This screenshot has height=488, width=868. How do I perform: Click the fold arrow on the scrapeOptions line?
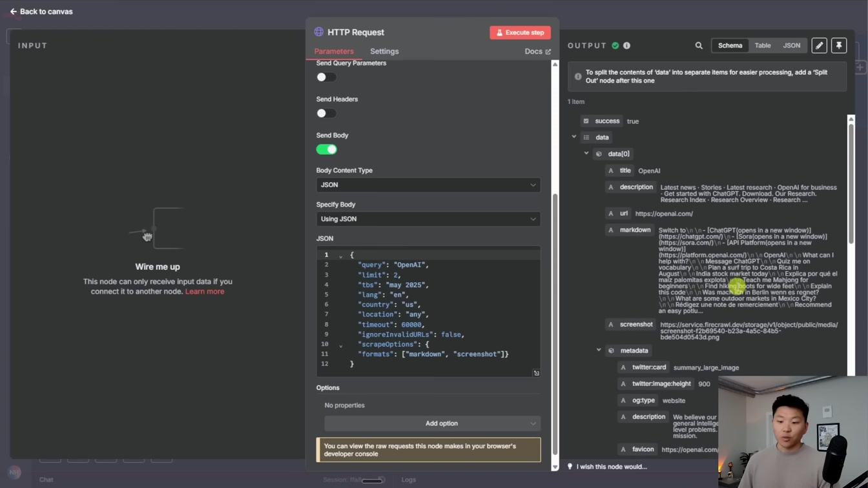[x=341, y=345]
